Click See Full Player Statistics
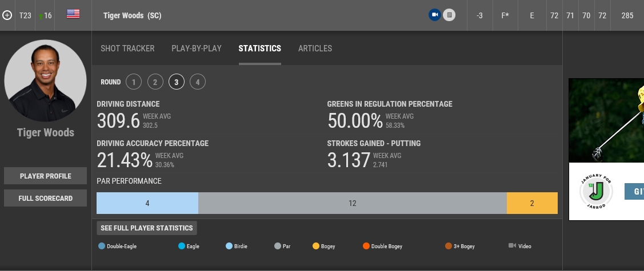This screenshot has width=644, height=271. point(147,228)
